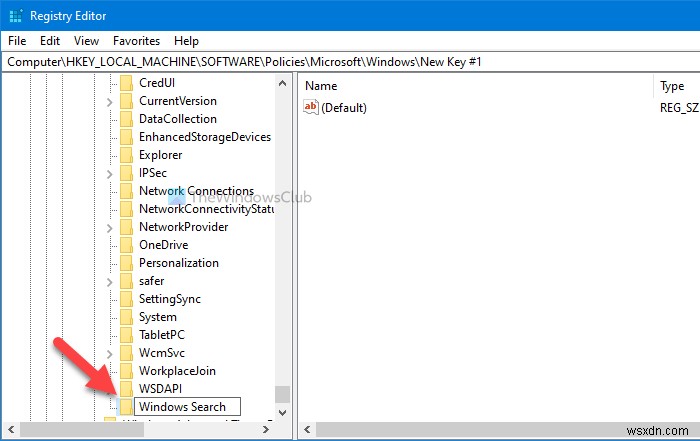Click the Registry Editor title bar icon

click(16, 16)
